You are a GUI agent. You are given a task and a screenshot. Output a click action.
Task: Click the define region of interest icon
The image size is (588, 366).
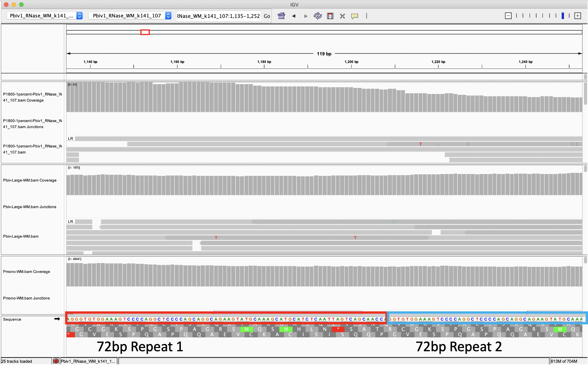click(x=330, y=16)
